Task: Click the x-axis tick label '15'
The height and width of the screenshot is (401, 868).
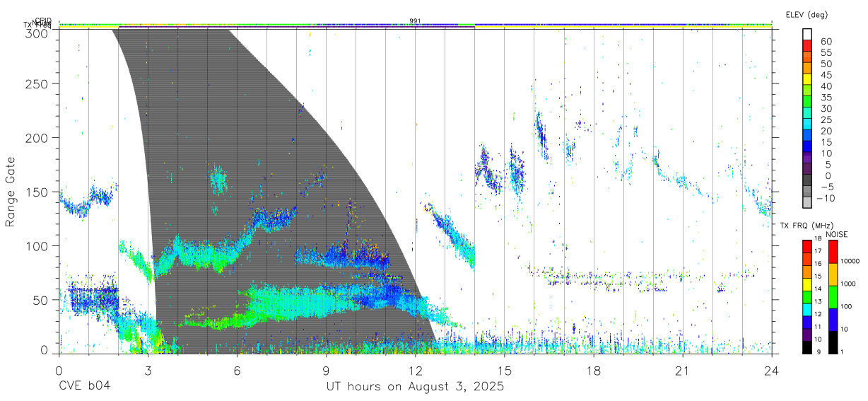Action: click(505, 371)
